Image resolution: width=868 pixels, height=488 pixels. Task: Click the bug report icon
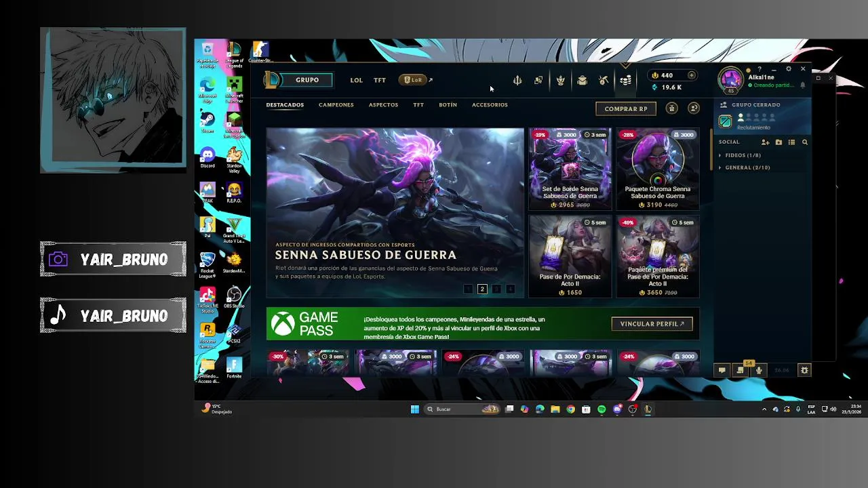coord(804,370)
